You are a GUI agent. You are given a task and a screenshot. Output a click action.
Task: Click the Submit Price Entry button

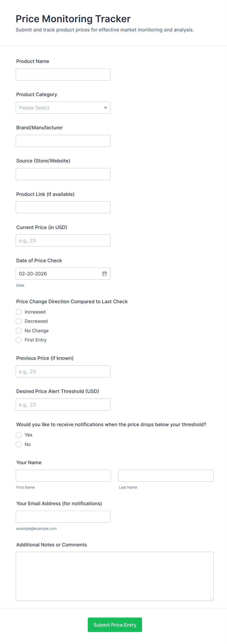(115, 624)
